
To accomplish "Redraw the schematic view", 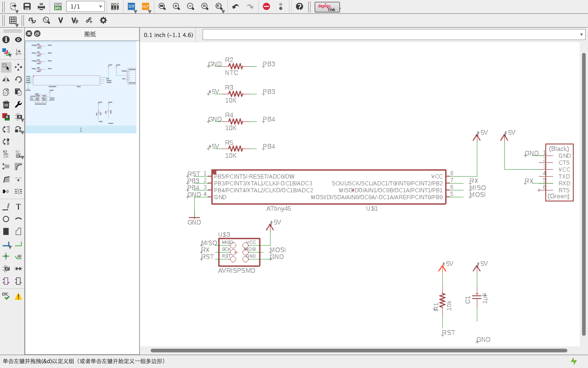I will coord(205,7).
